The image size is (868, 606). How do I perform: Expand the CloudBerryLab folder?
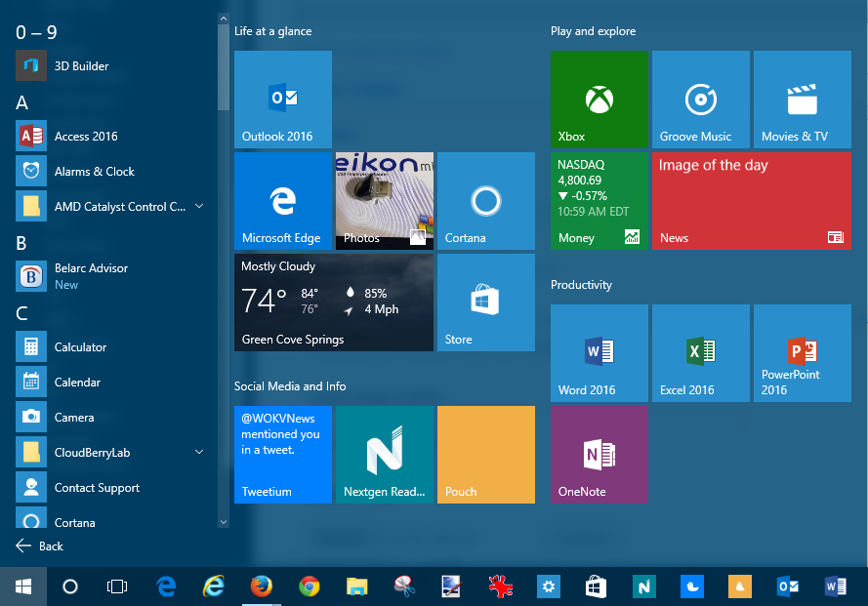199,453
